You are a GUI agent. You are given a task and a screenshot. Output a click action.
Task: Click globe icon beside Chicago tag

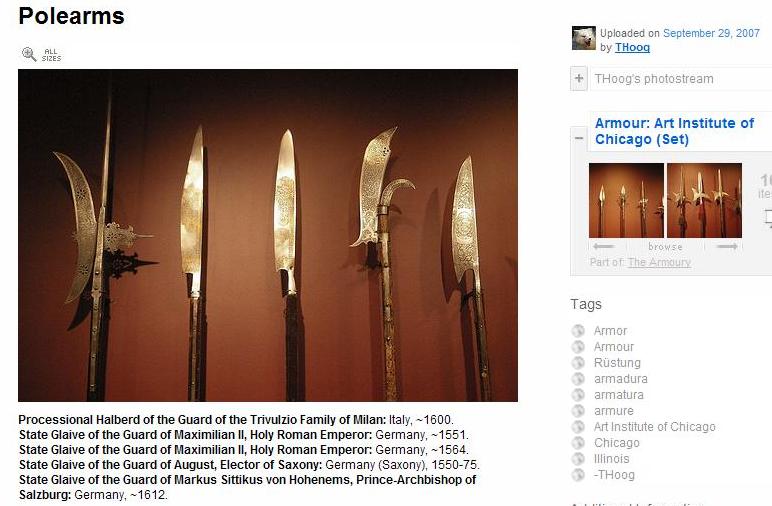(578, 443)
